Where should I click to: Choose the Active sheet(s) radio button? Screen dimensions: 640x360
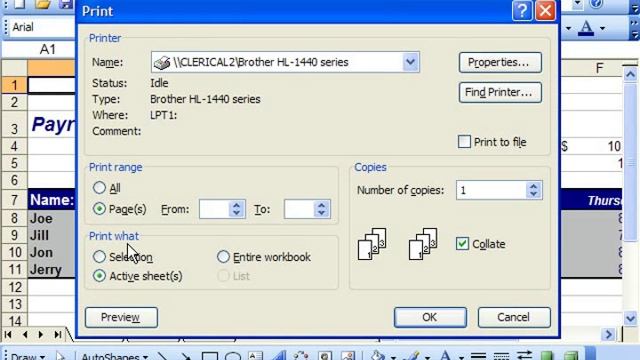(99, 276)
